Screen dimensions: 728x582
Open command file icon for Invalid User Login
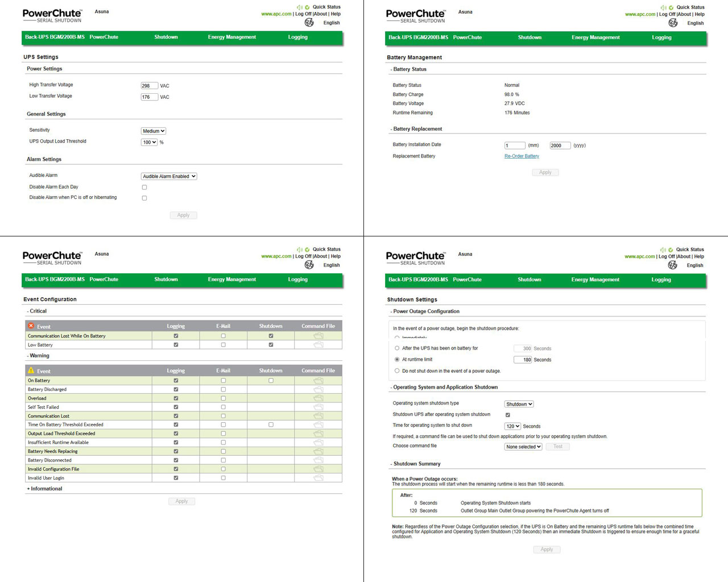(x=318, y=478)
